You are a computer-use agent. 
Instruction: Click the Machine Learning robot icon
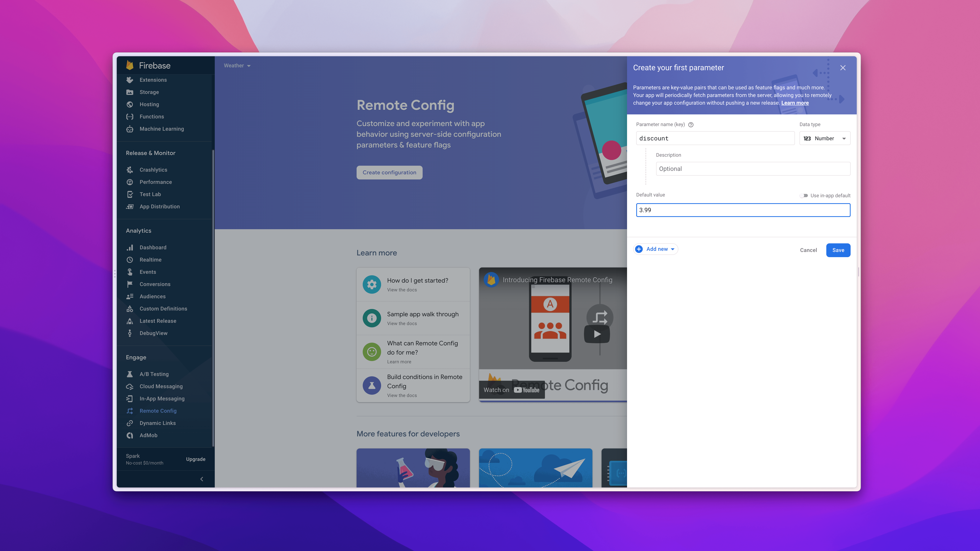coord(130,129)
